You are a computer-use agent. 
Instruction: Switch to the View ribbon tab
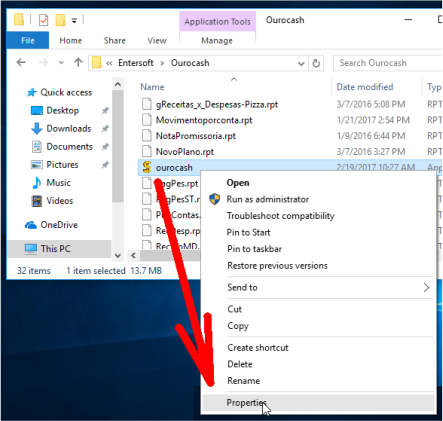coord(157,40)
